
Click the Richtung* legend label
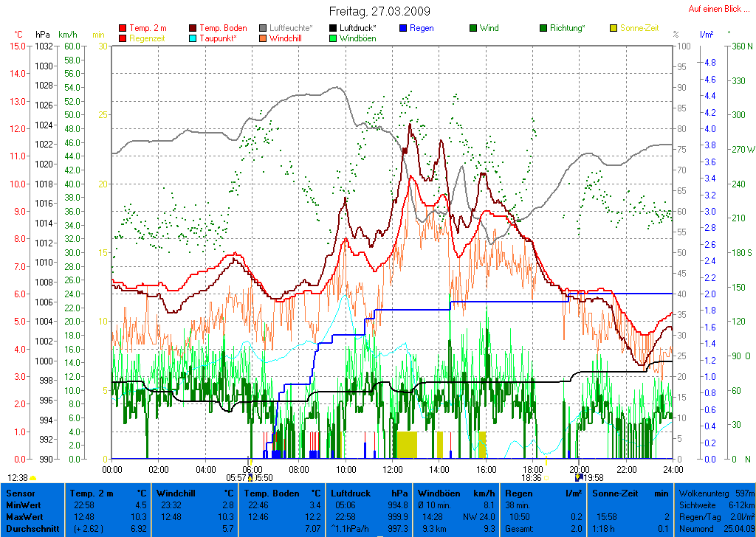(568, 28)
